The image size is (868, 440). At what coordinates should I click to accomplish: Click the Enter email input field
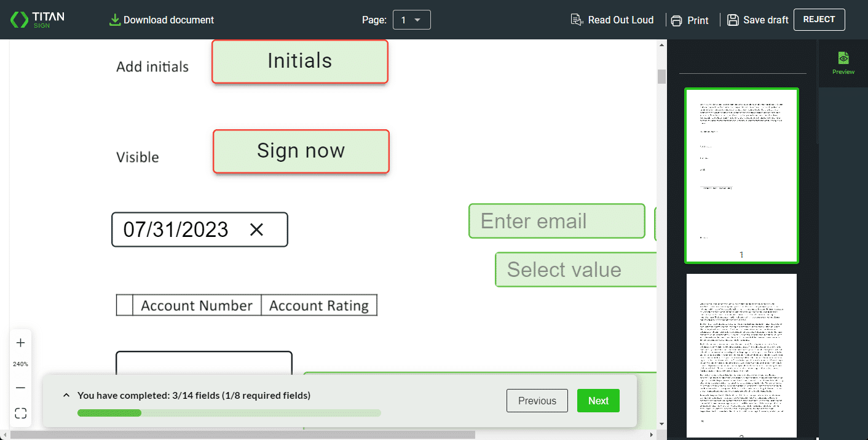pos(556,221)
